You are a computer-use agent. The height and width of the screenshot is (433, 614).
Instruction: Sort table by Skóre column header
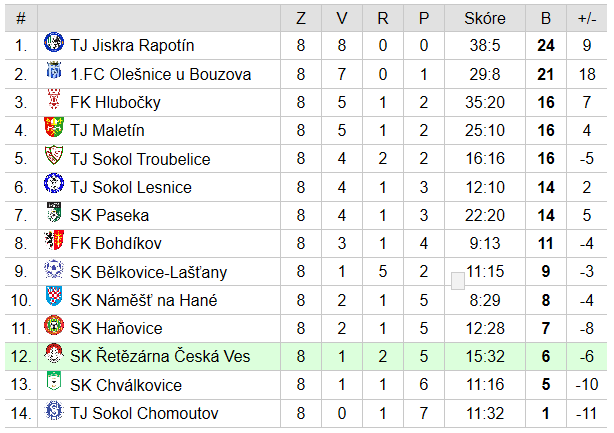(485, 18)
